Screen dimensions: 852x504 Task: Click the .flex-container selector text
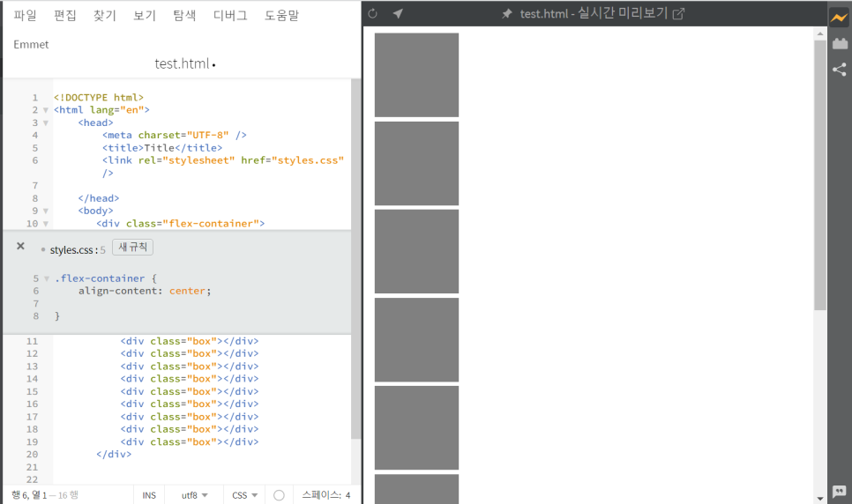tap(100, 278)
